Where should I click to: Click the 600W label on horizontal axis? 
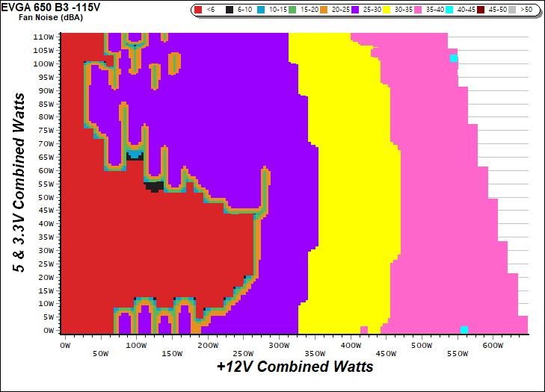pyautogui.click(x=493, y=346)
